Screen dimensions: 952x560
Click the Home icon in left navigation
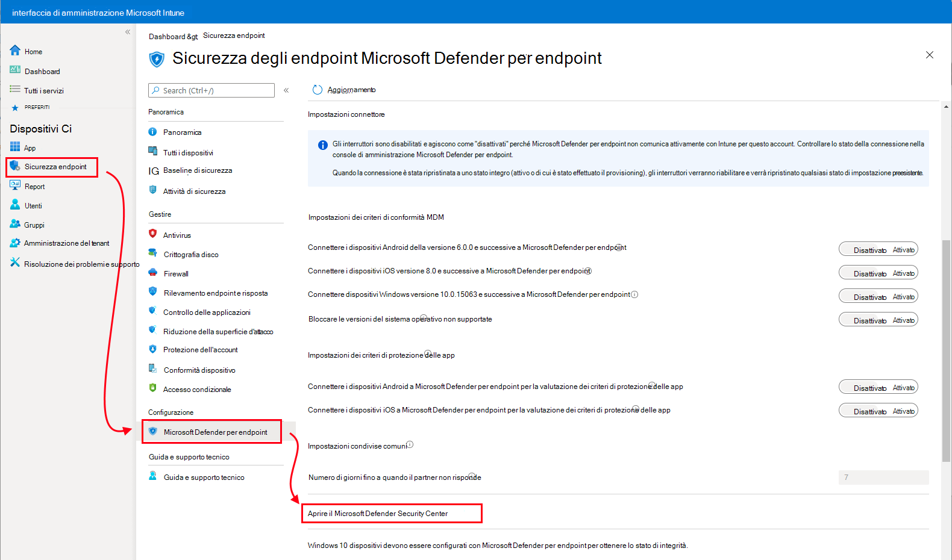tap(15, 51)
